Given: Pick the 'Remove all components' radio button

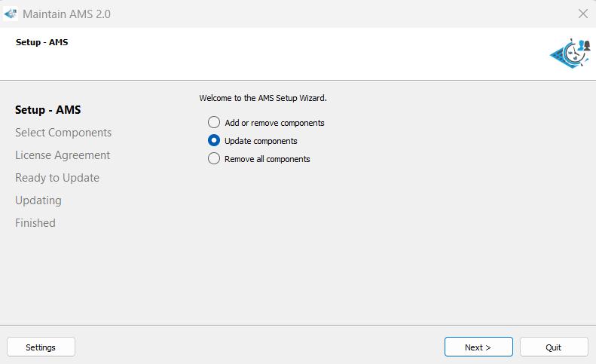Looking at the screenshot, I should [x=214, y=158].
